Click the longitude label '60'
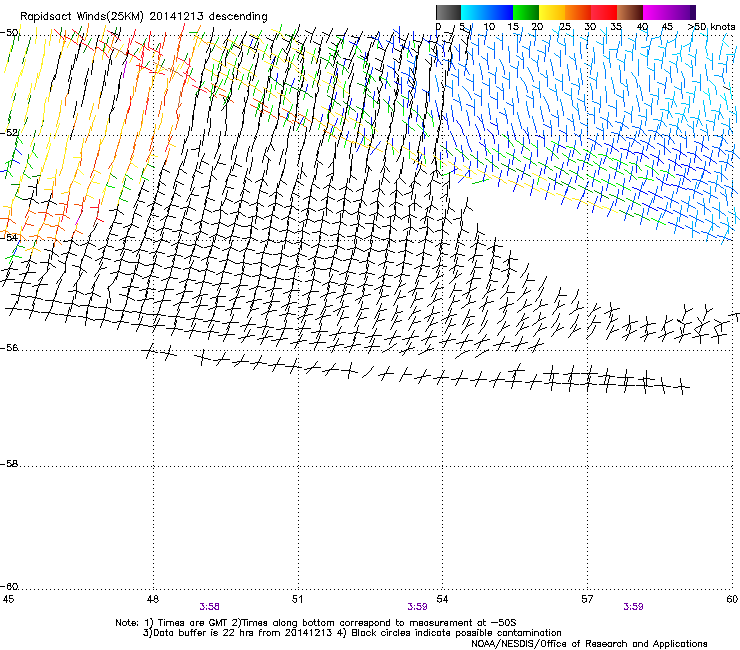 click(x=732, y=599)
